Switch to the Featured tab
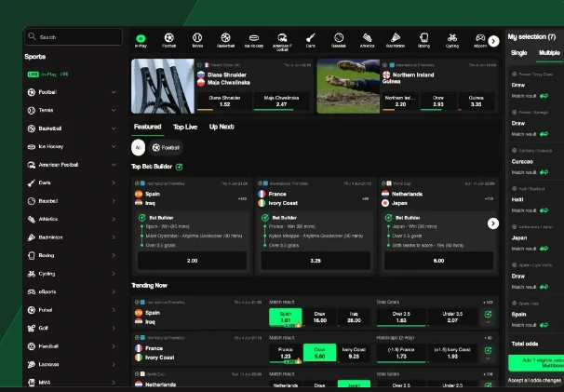 (x=147, y=127)
